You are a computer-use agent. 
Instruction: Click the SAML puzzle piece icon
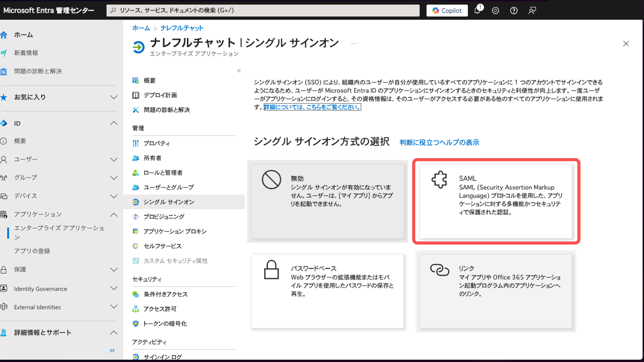point(439,179)
